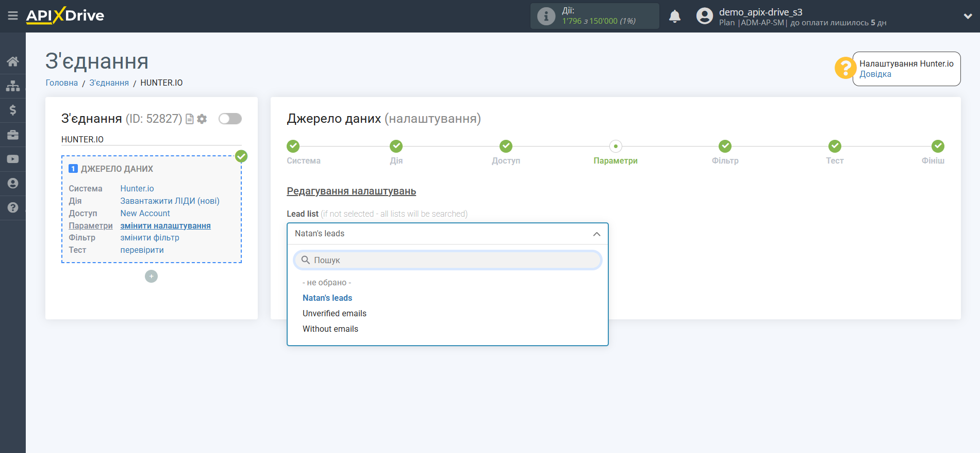Click the Редагування налаштувань heading
Screen dimensions: 980x453
(352, 191)
